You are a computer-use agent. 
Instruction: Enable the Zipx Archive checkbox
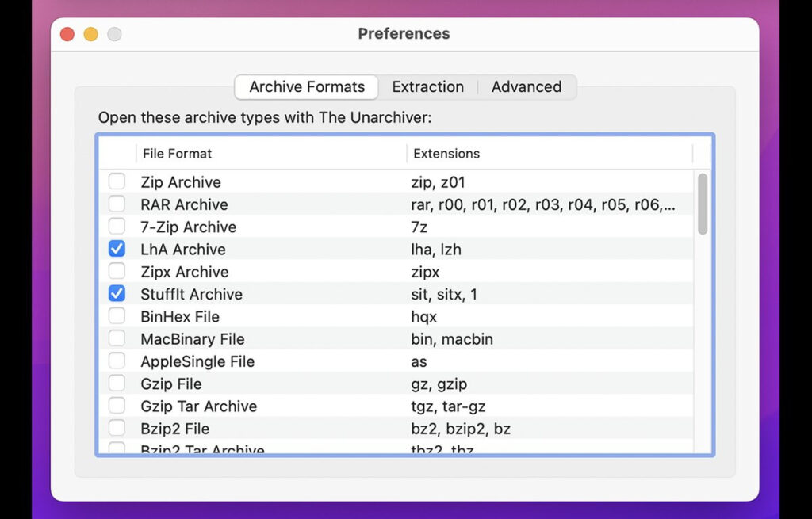117,272
